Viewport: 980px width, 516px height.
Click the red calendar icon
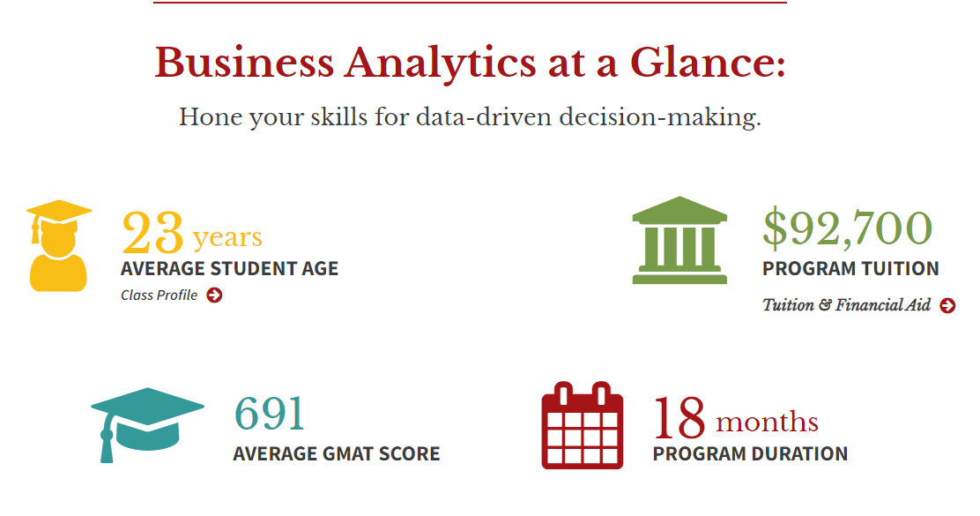pos(582,426)
